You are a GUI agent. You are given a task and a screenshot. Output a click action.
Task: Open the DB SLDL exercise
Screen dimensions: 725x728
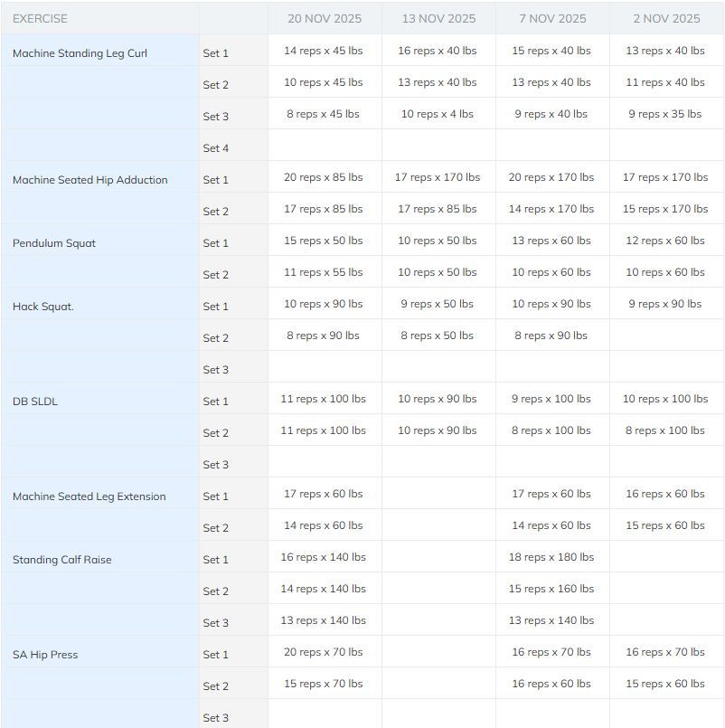coord(34,402)
